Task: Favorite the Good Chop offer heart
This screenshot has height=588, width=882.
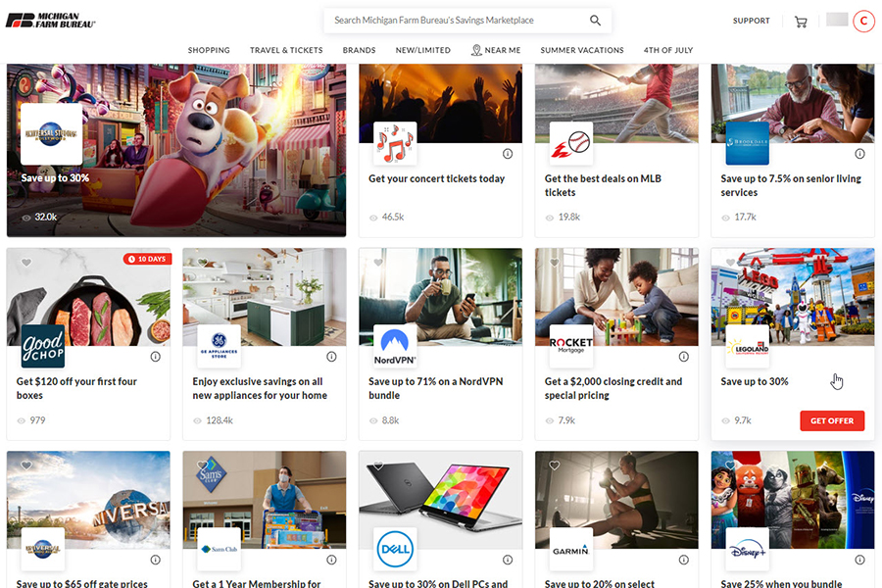Action: pos(25,263)
